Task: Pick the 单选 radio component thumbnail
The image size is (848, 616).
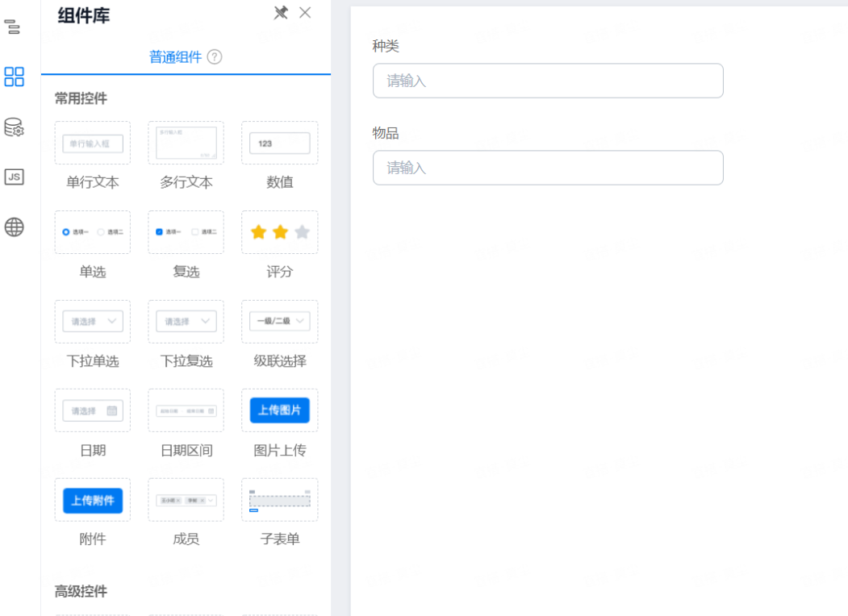Action: 93,232
